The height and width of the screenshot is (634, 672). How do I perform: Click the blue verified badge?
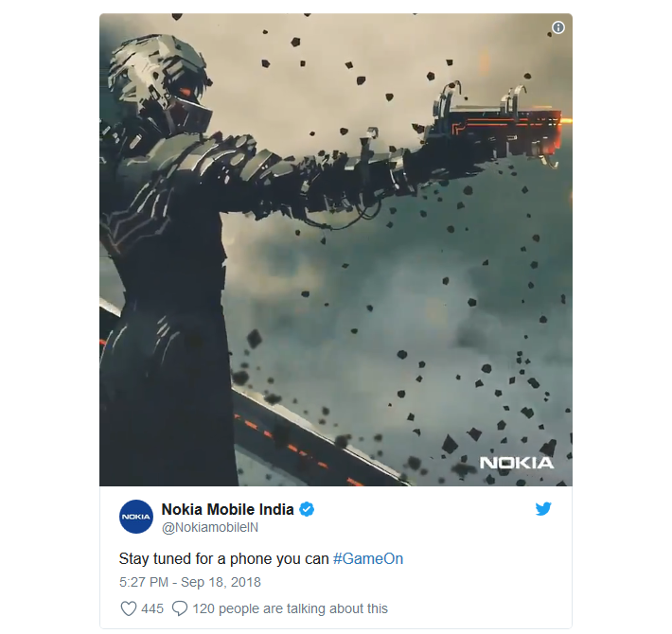tap(307, 509)
